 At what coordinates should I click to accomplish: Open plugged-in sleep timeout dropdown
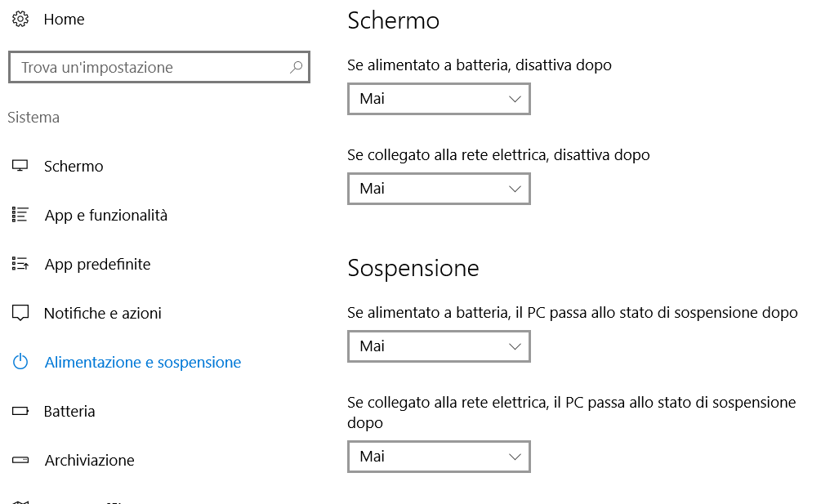(x=439, y=457)
